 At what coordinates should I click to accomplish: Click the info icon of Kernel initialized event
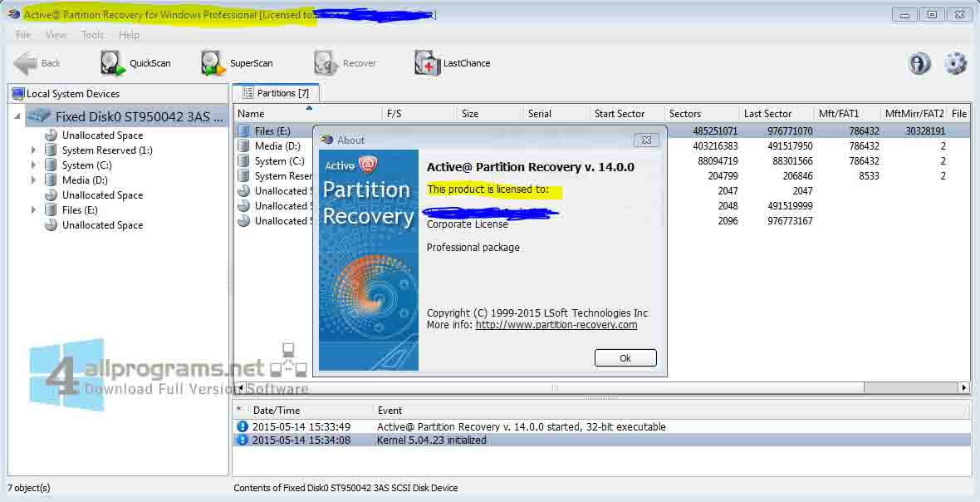click(243, 440)
